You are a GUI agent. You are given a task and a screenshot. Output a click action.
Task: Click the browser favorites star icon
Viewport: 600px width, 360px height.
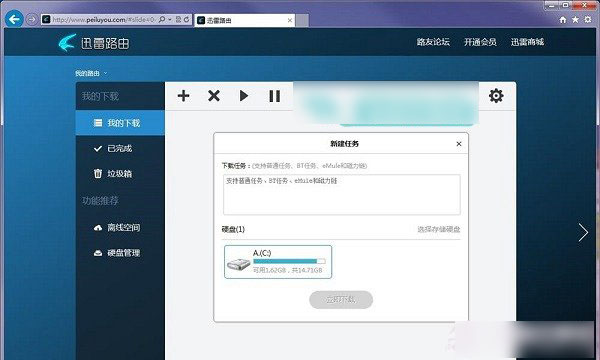click(x=576, y=20)
